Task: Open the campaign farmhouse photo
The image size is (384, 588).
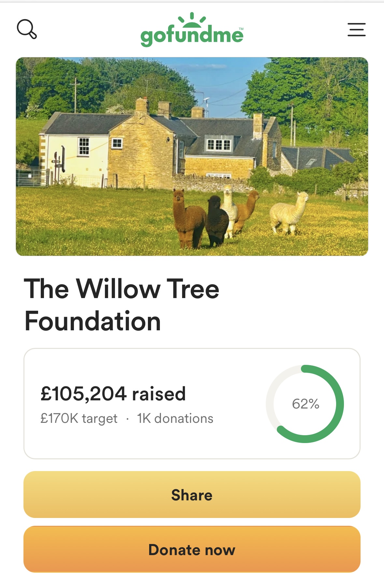Action: pyautogui.click(x=192, y=156)
